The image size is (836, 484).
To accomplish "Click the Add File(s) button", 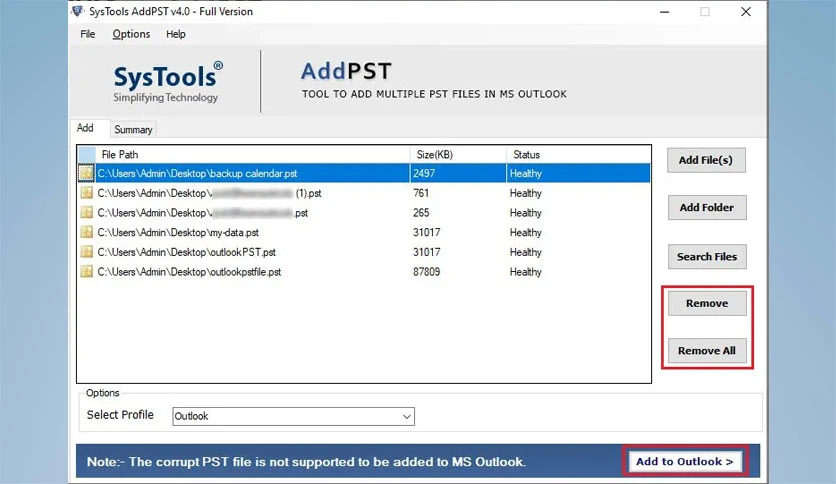I will coord(706,160).
